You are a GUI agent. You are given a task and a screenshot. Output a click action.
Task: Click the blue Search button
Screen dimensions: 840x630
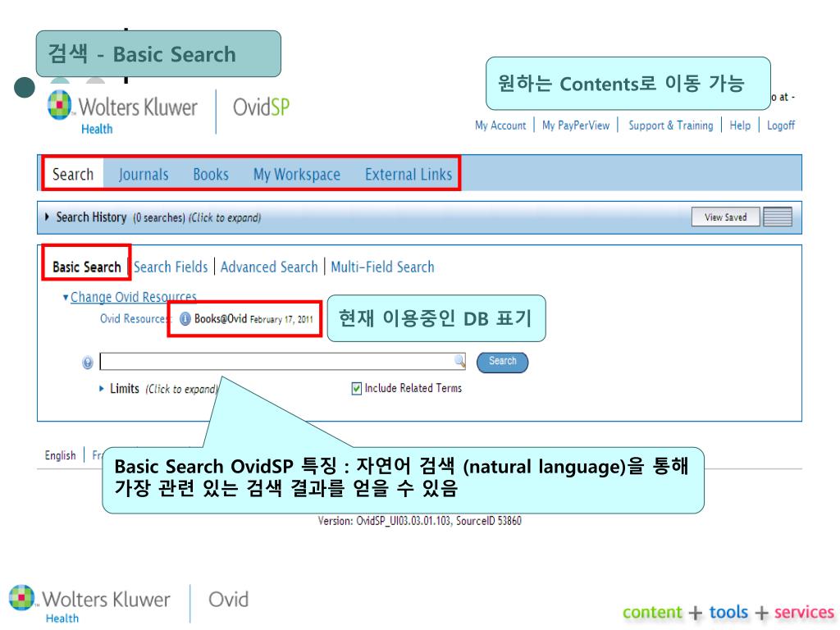tap(503, 362)
